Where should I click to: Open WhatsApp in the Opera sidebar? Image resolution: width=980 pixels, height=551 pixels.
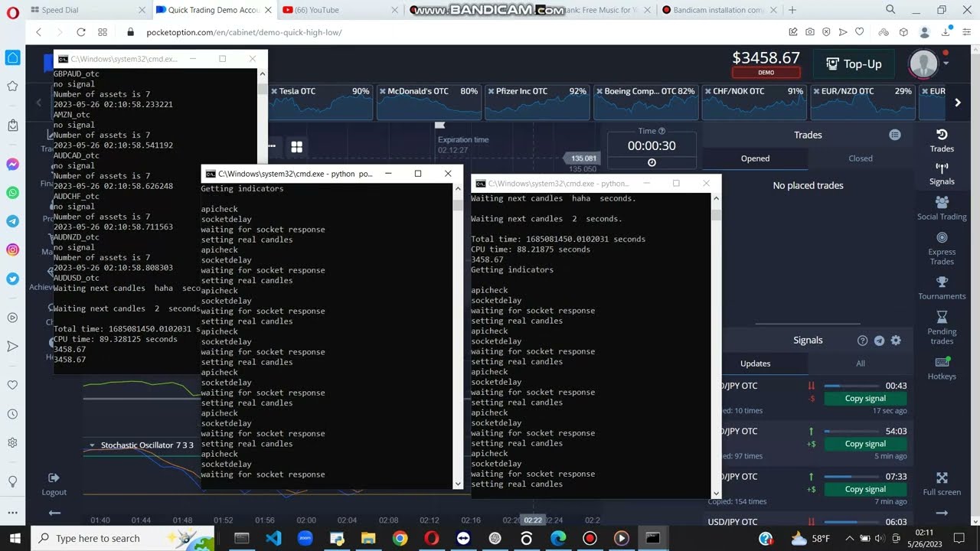click(x=12, y=193)
